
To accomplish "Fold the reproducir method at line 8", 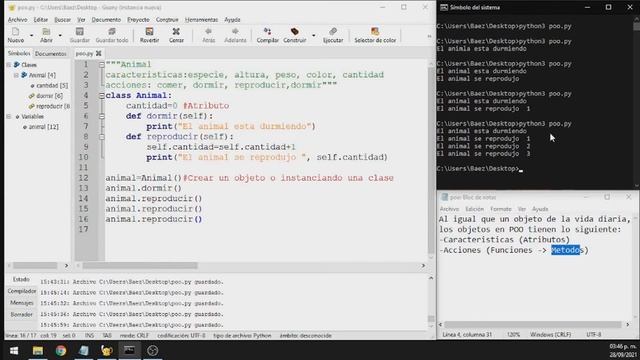I will [x=102, y=137].
